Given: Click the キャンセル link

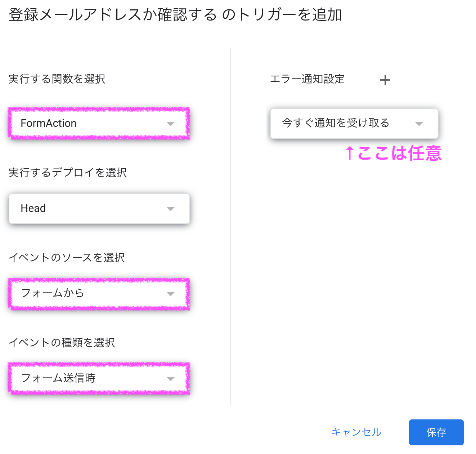Looking at the screenshot, I should click(x=356, y=432).
